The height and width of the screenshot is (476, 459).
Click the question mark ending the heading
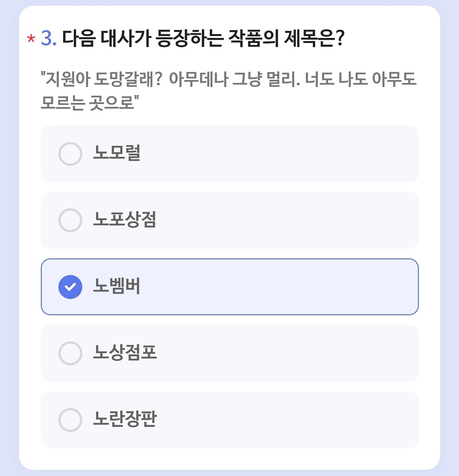click(340, 38)
